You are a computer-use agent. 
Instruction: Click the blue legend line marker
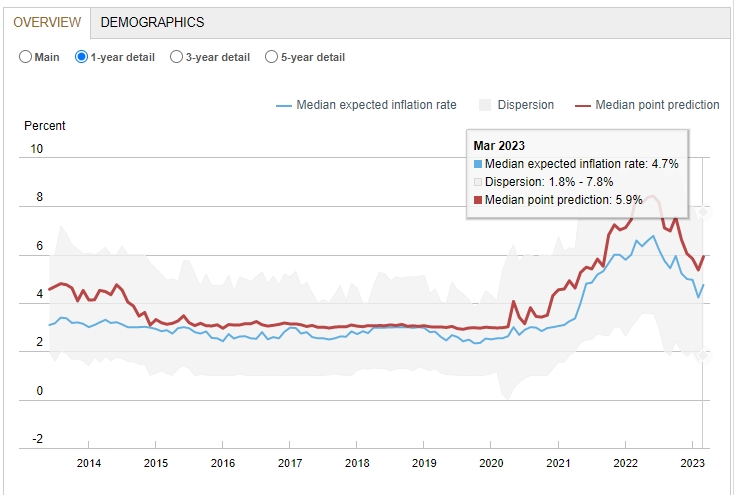point(284,106)
